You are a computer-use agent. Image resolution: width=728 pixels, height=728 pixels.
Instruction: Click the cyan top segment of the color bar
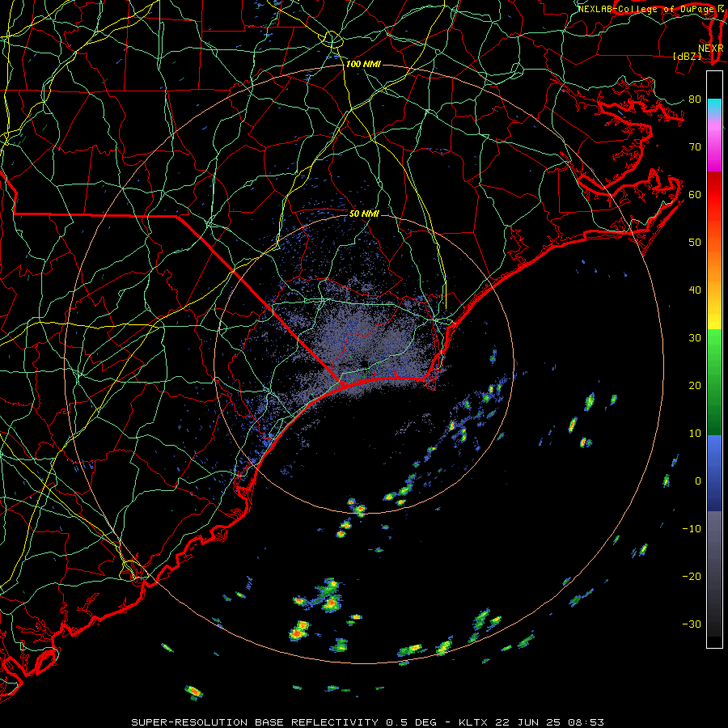click(x=714, y=106)
